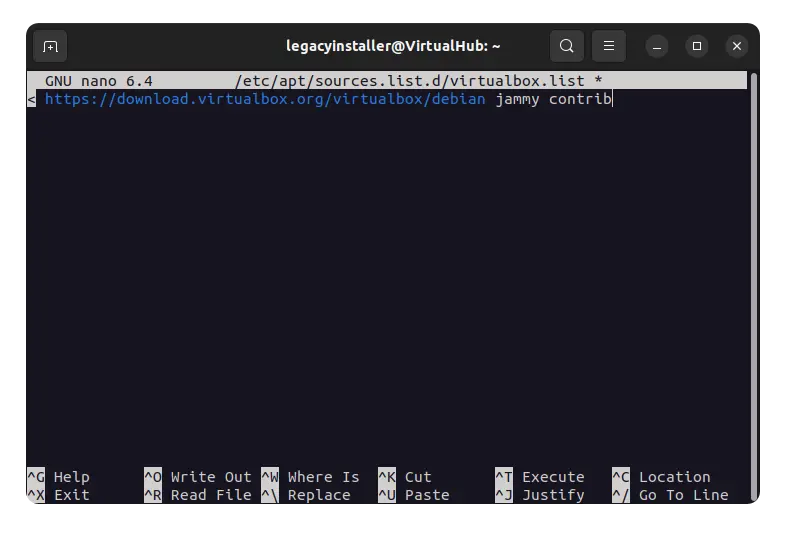Click the ^C Location shortcut
786x533 pixels.
661,476
